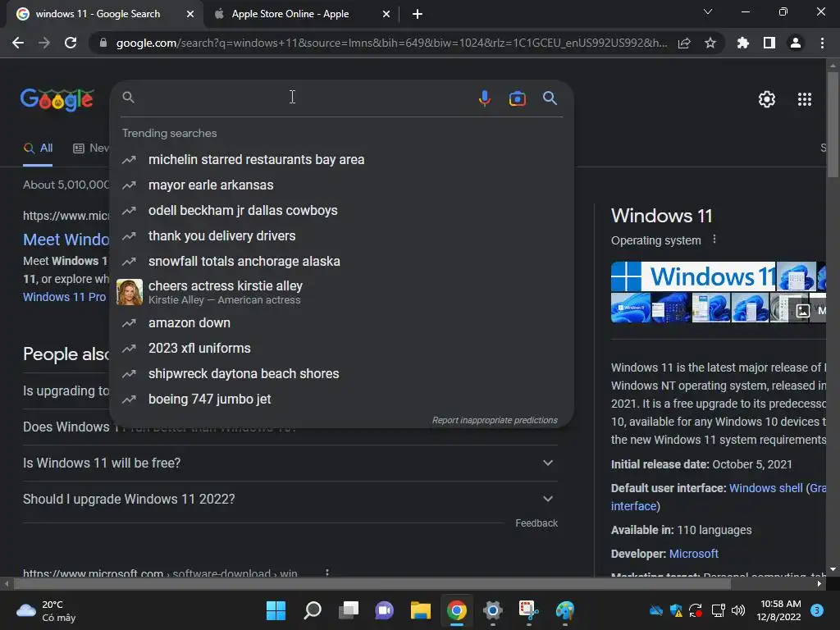Click the site lock icon in address bar
Image resolution: width=840 pixels, height=630 pixels.
click(103, 43)
